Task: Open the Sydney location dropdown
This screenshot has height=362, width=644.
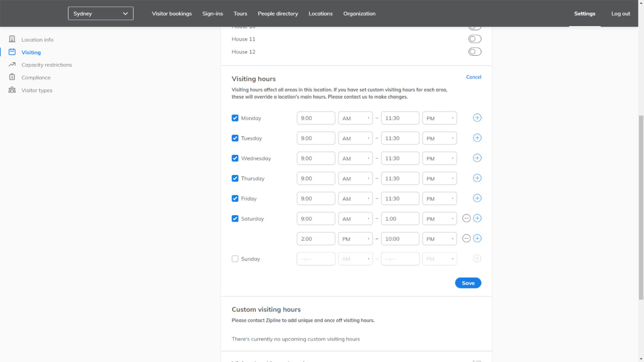Action: 101,13
